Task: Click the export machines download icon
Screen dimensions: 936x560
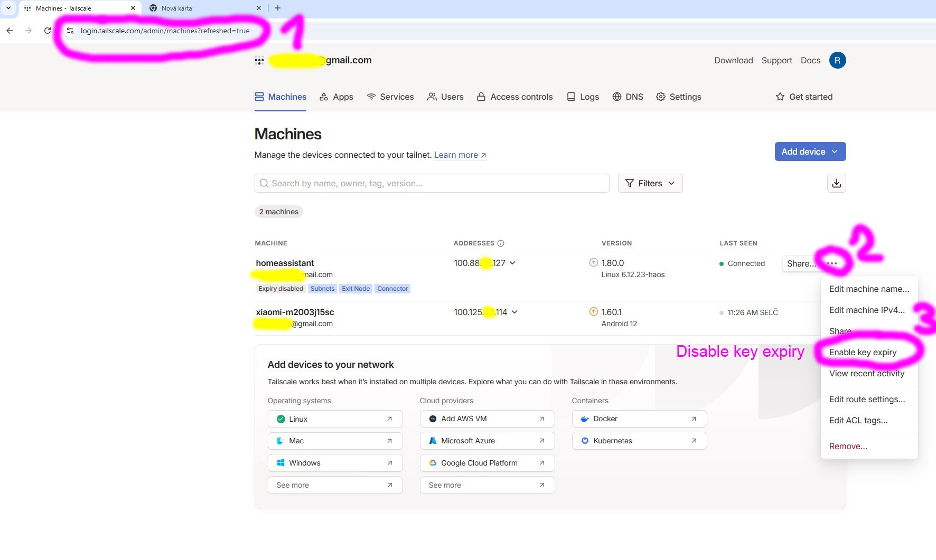Action: pyautogui.click(x=836, y=183)
